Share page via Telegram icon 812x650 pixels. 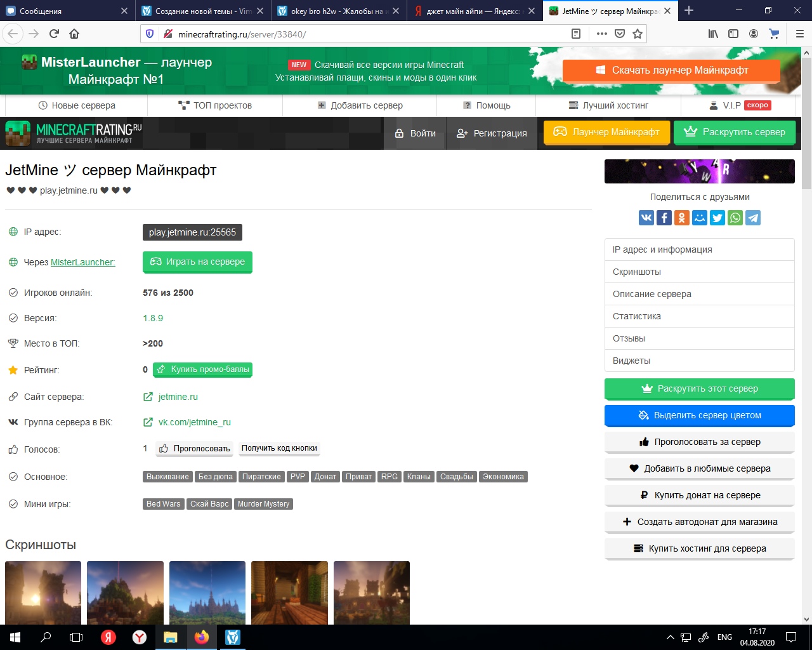pos(753,218)
